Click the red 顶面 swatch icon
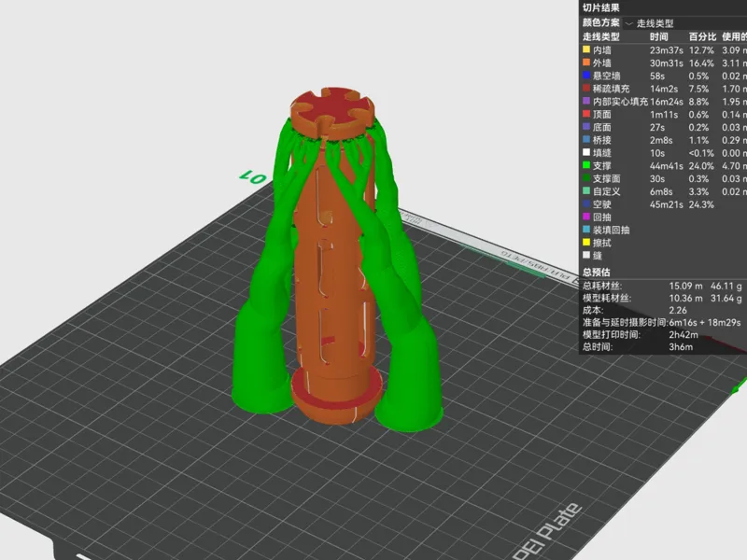This screenshot has width=747, height=560. (x=586, y=114)
